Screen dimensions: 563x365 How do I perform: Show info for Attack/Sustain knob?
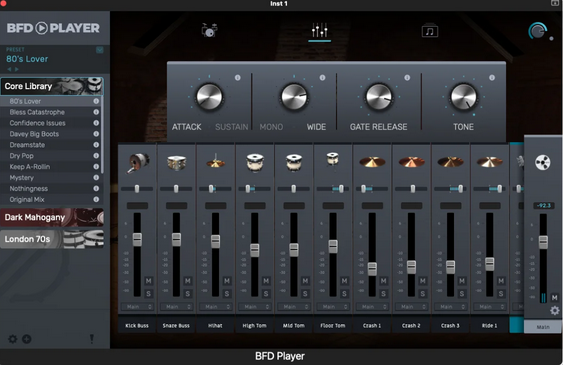(238, 78)
